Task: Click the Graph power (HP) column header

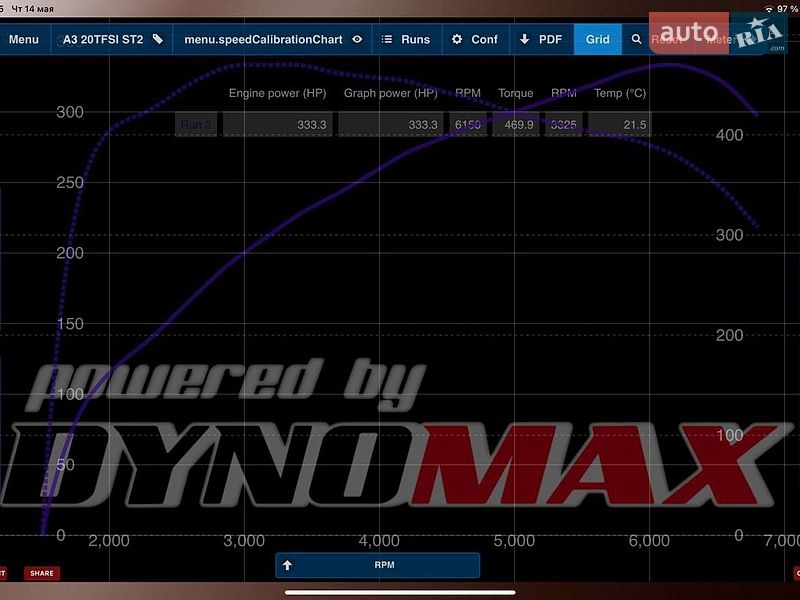Action: point(391,93)
